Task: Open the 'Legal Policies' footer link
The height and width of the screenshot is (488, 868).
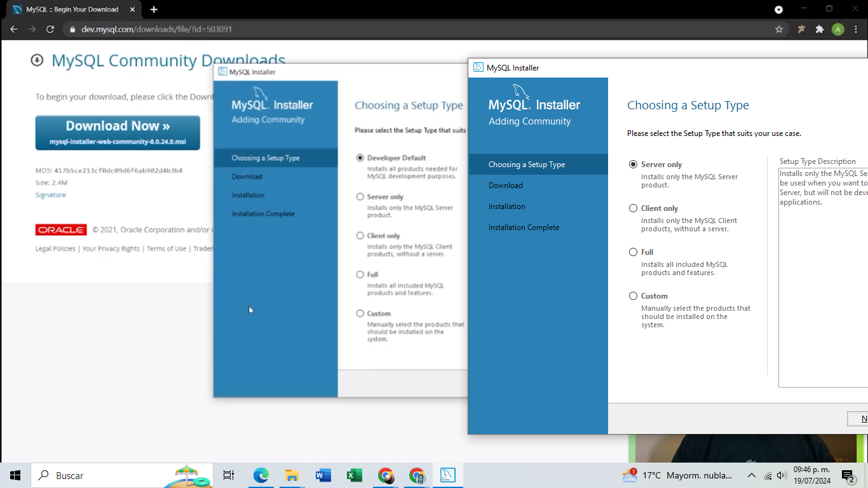Action: [x=55, y=248]
